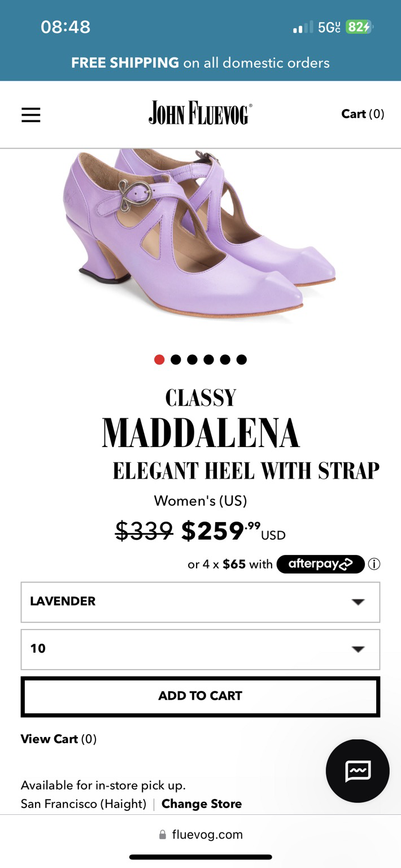Select the first red carousel dot
This screenshot has height=868, width=401.
pos(159,359)
